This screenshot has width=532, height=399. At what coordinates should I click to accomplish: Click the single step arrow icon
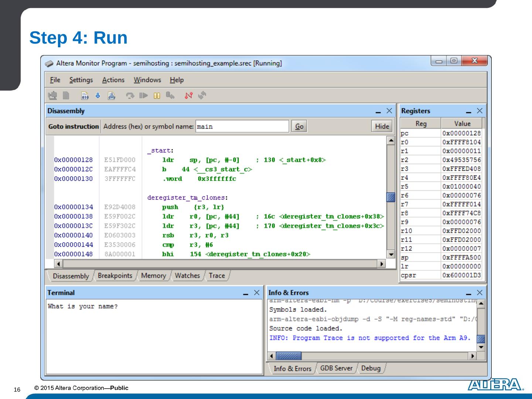pyautogui.click(x=130, y=96)
